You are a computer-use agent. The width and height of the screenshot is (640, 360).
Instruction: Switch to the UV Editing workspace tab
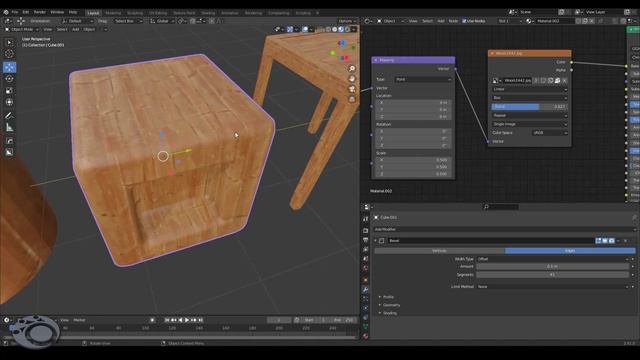click(158, 13)
